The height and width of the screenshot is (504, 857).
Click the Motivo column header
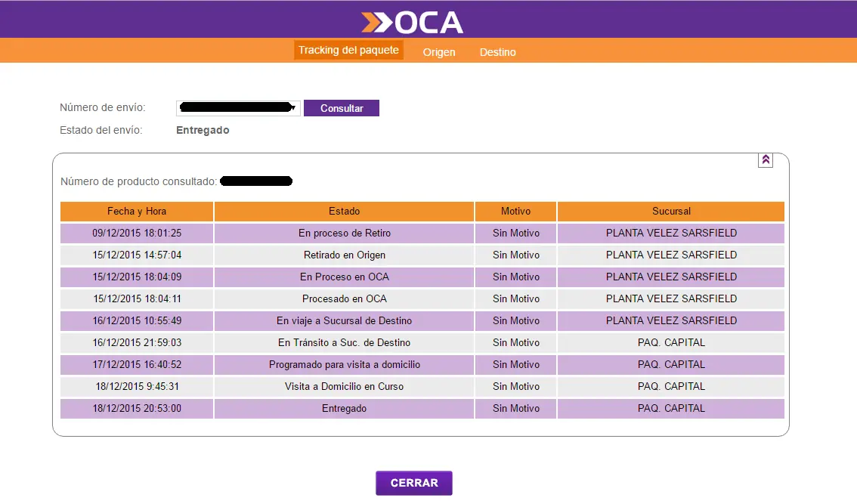tap(516, 212)
